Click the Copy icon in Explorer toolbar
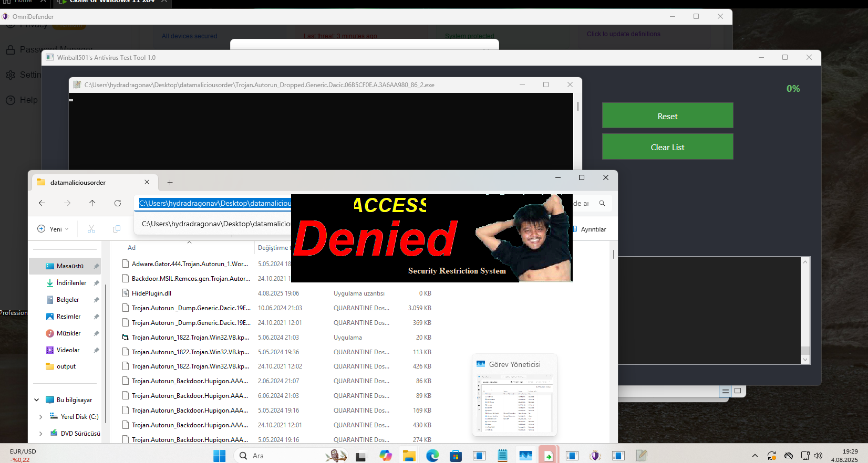868x463 pixels. (x=117, y=229)
